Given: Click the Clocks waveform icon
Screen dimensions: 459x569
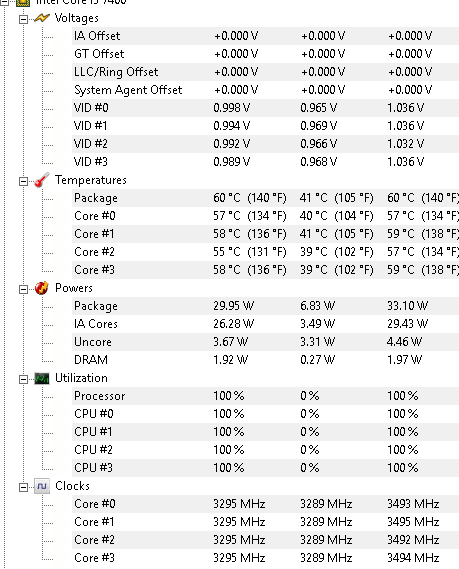Looking at the screenshot, I should [x=42, y=486].
